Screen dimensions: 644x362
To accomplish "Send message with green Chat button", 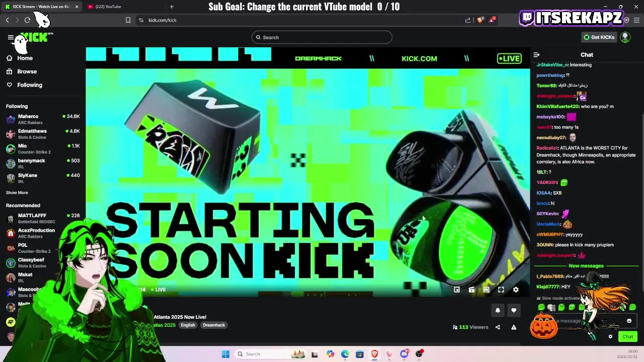I will [x=628, y=337].
